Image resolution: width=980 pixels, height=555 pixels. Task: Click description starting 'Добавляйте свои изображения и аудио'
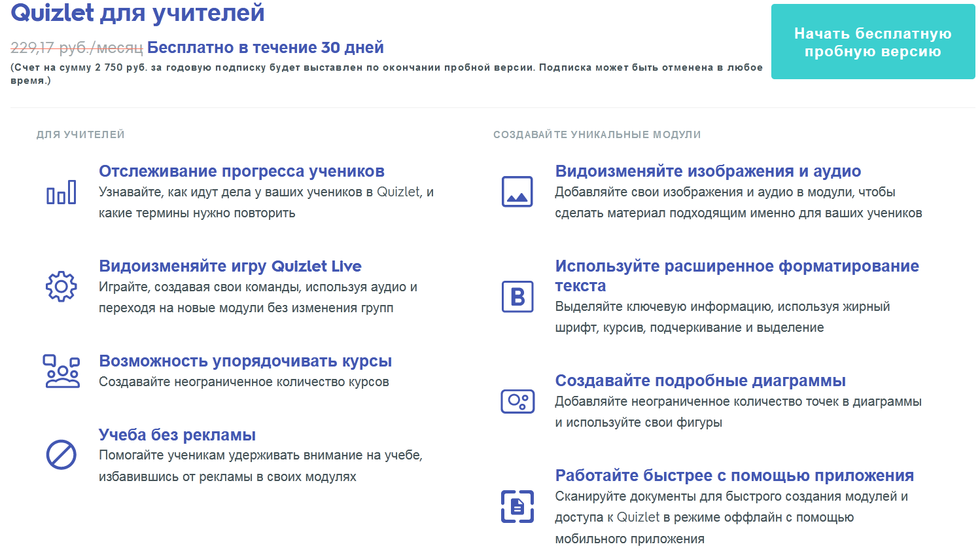click(x=739, y=202)
